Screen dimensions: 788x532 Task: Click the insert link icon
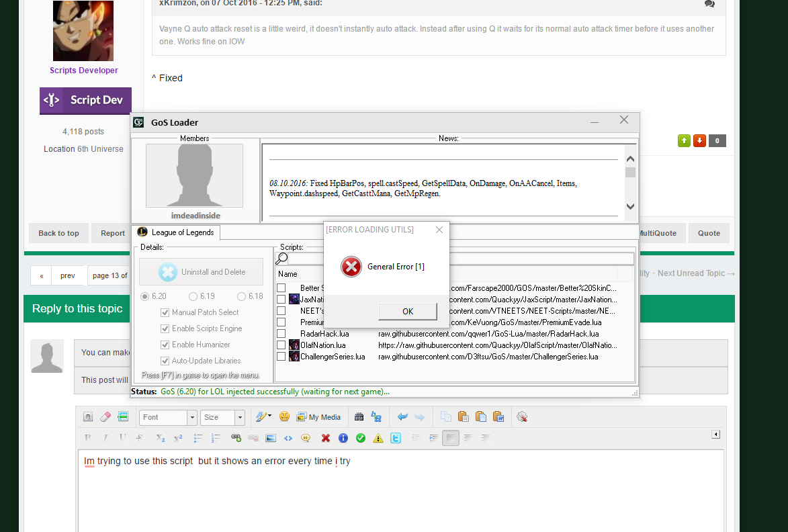coord(236,438)
